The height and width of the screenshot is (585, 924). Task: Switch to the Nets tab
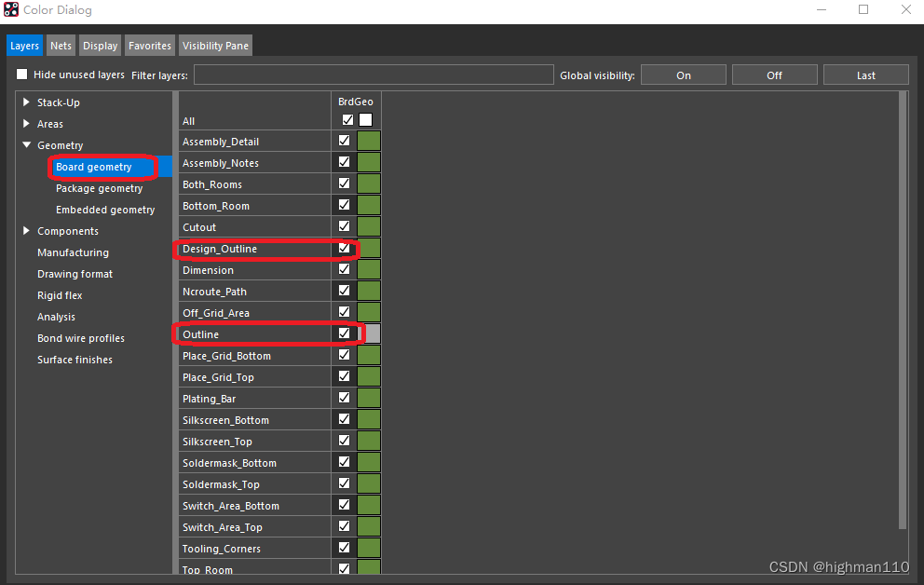pyautogui.click(x=61, y=46)
